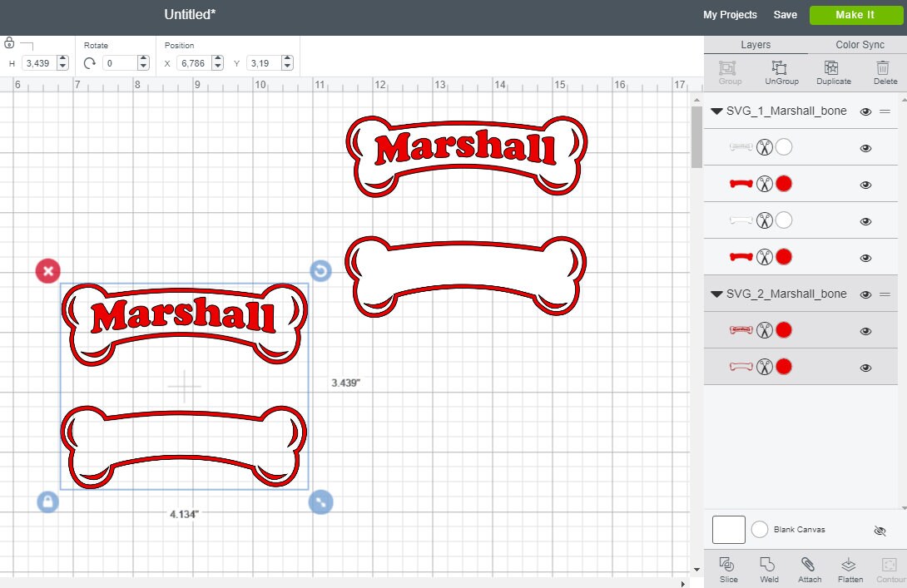The height and width of the screenshot is (588, 907).
Task: Click cut scissors icon of first SVG_1 layer
Action: click(765, 147)
